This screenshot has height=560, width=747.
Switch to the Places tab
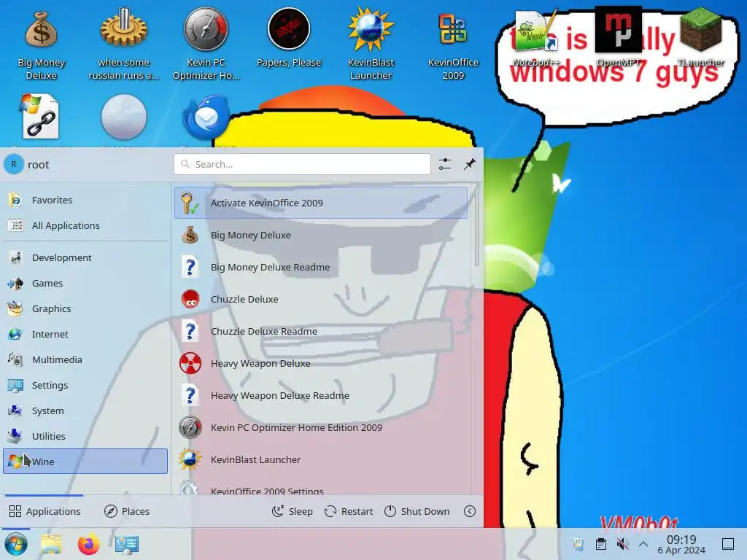click(127, 511)
